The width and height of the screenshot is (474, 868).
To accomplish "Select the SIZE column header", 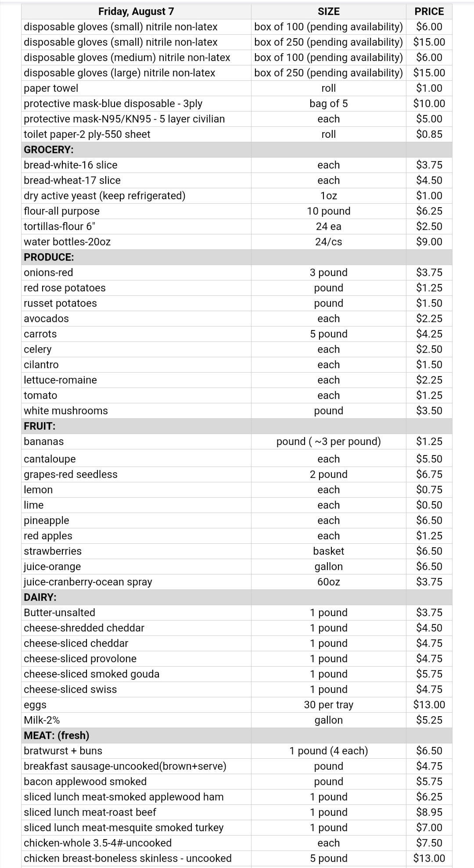I will pos(328,11).
